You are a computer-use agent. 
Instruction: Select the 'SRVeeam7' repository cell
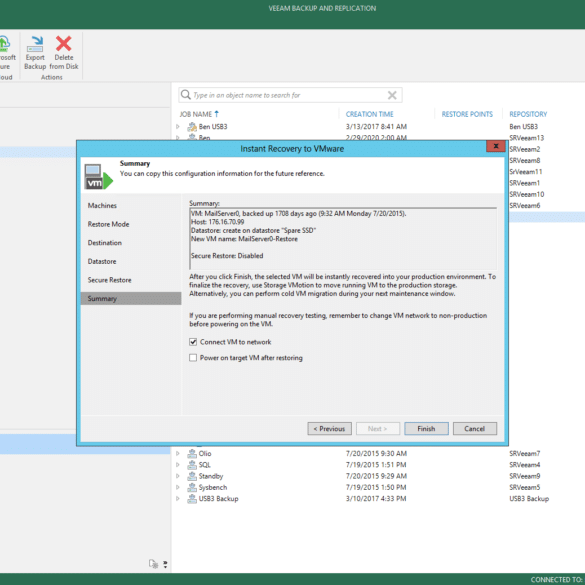[525, 454]
